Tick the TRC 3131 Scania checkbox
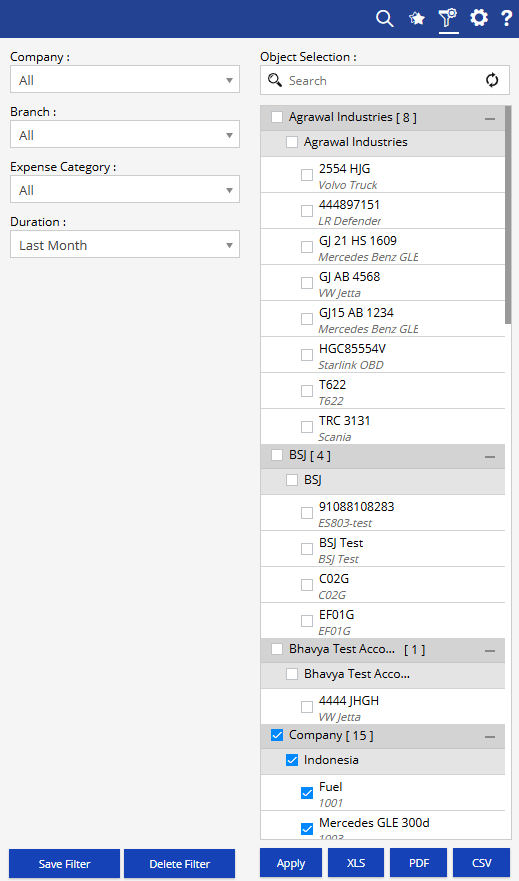The height and width of the screenshot is (881, 519). click(307, 426)
